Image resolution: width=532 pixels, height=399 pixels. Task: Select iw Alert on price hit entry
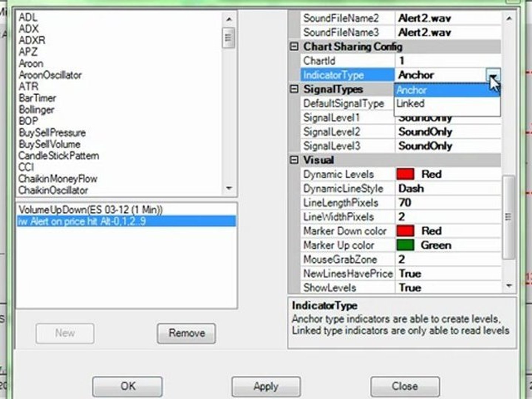(x=126, y=221)
